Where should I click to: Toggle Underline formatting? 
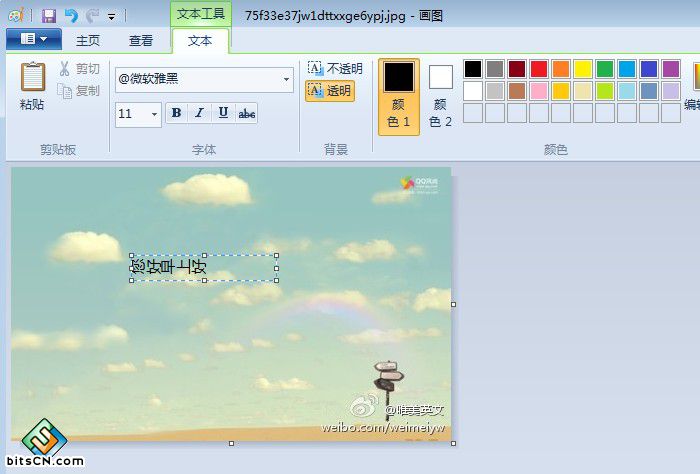223,113
